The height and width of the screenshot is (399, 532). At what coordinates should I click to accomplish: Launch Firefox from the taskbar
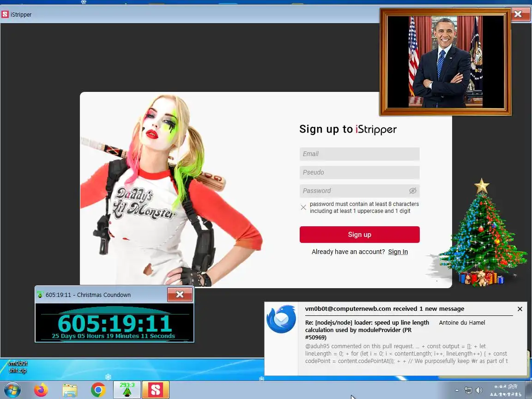[x=41, y=390]
